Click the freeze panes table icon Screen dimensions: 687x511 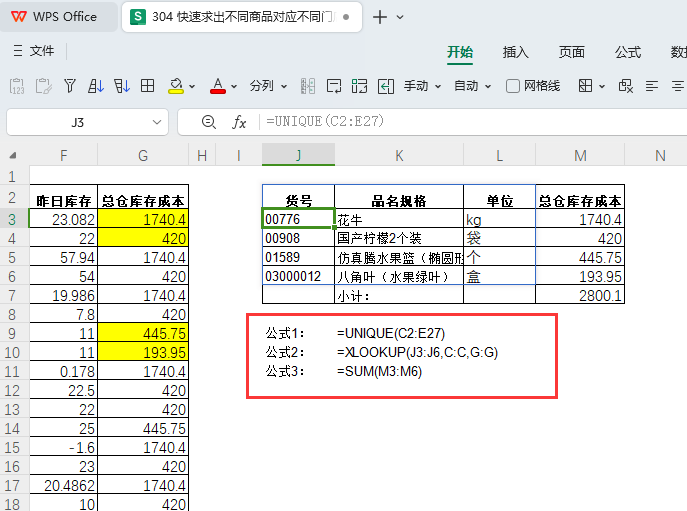pyautogui.click(x=585, y=86)
